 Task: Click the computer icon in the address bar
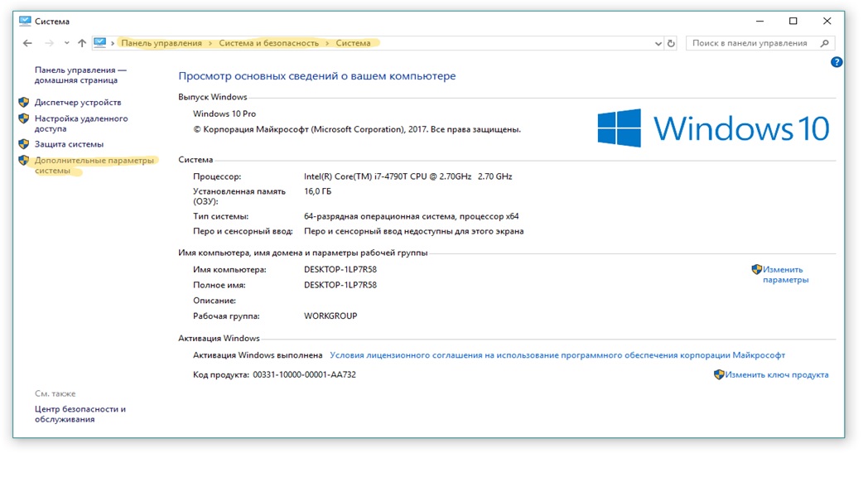click(99, 42)
